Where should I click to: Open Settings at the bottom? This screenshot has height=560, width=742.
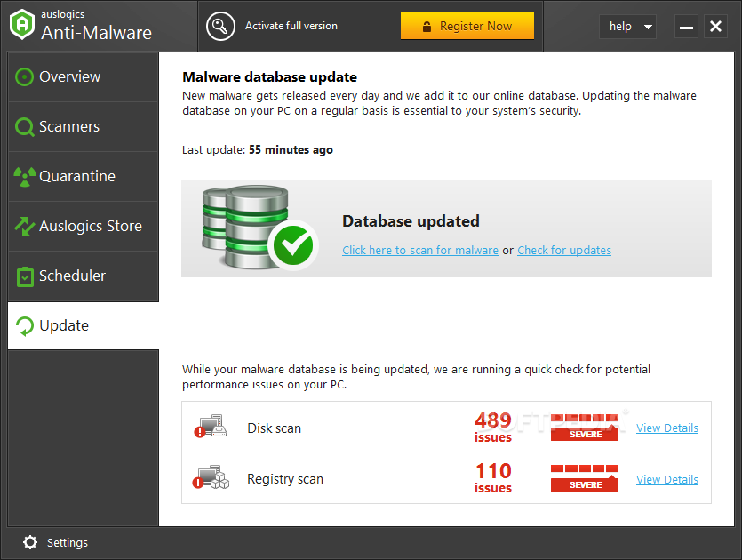point(55,542)
